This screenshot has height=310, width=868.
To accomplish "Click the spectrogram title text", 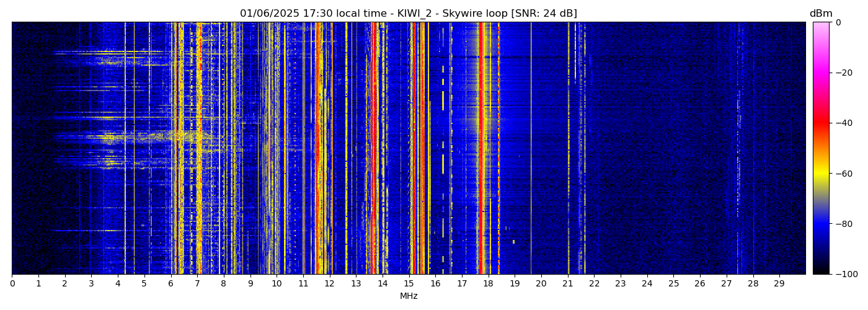I will [408, 14].
